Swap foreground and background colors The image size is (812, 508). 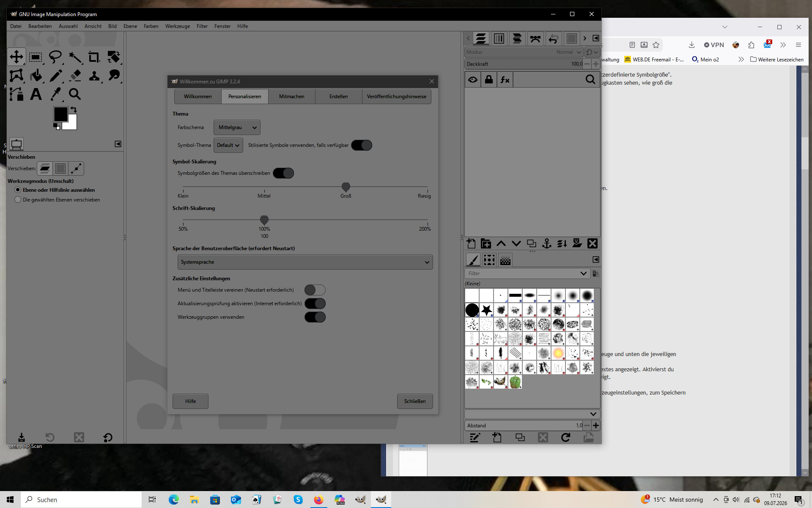(74, 109)
